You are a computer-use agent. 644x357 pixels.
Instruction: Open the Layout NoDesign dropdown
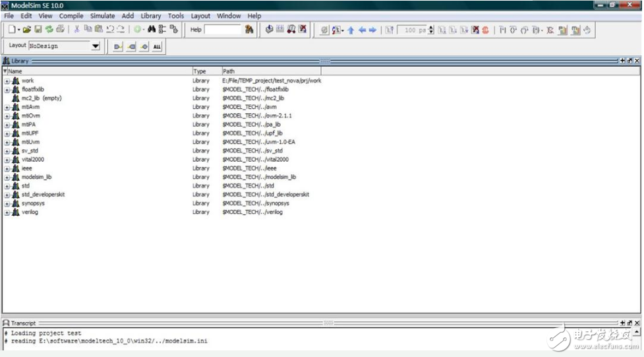coord(96,46)
